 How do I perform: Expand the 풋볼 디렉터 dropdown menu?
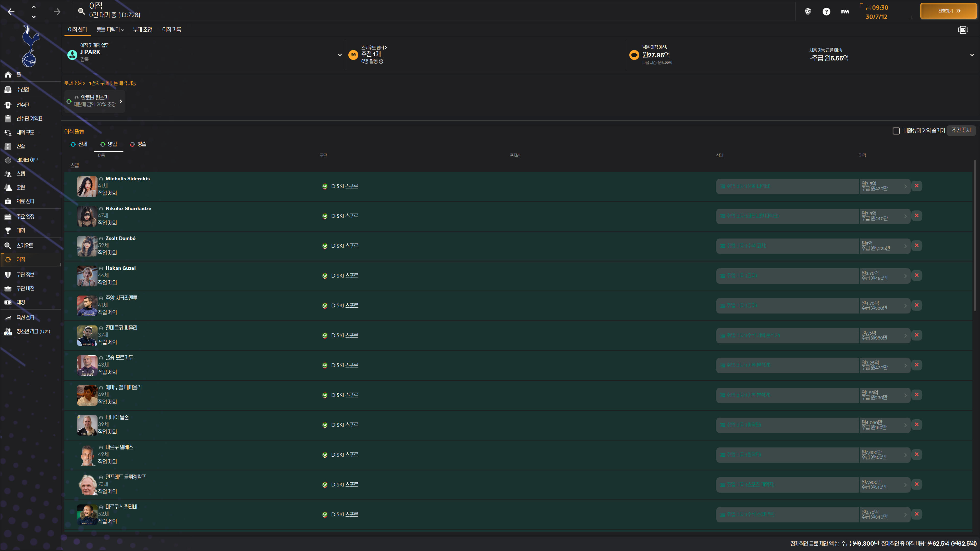point(110,30)
